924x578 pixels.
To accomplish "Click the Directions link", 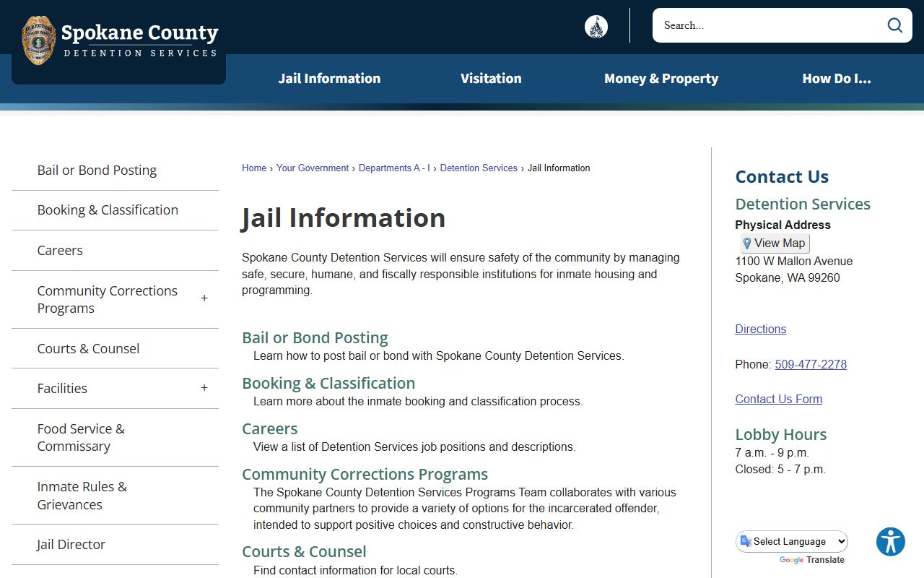I will coord(761,329).
